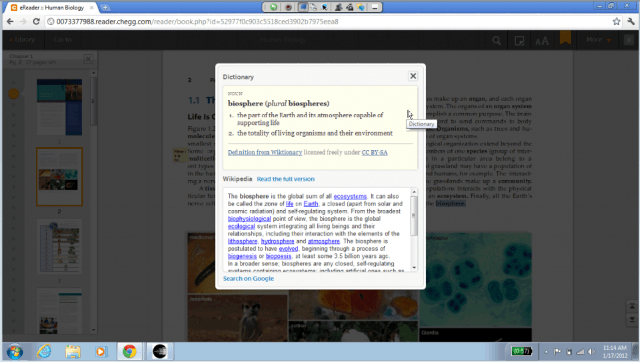
Task: Click thumbnail panel scroll up arrow
Action: (x=93, y=73)
